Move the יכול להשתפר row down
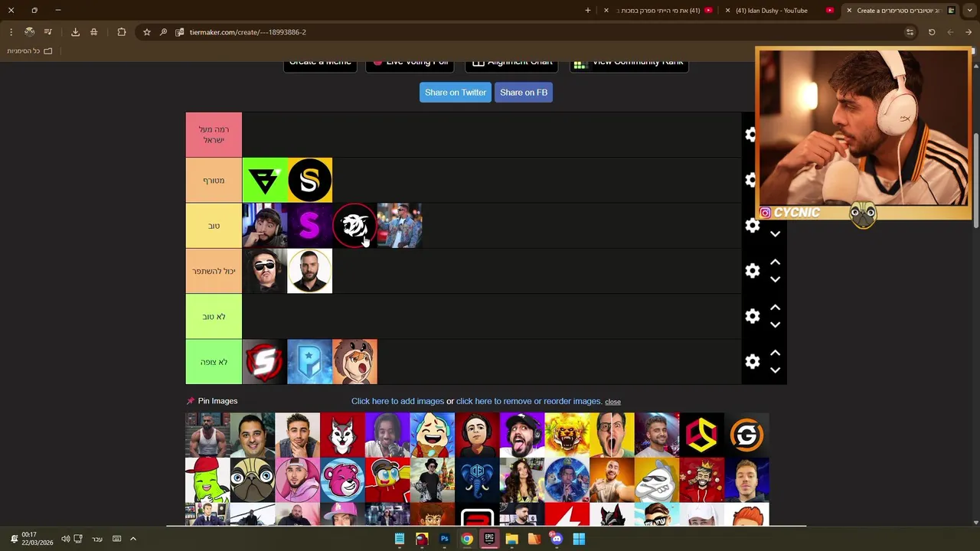980x551 pixels. [x=775, y=279]
